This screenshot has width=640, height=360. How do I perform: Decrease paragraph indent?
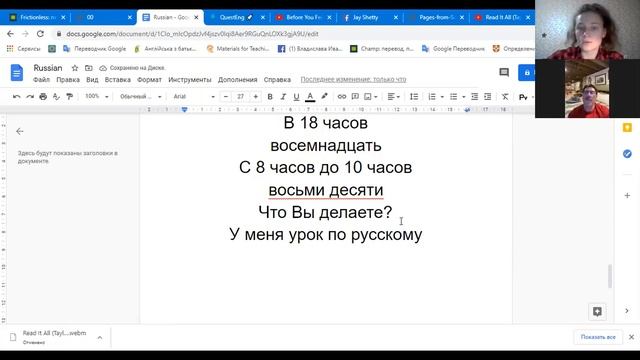(474, 97)
